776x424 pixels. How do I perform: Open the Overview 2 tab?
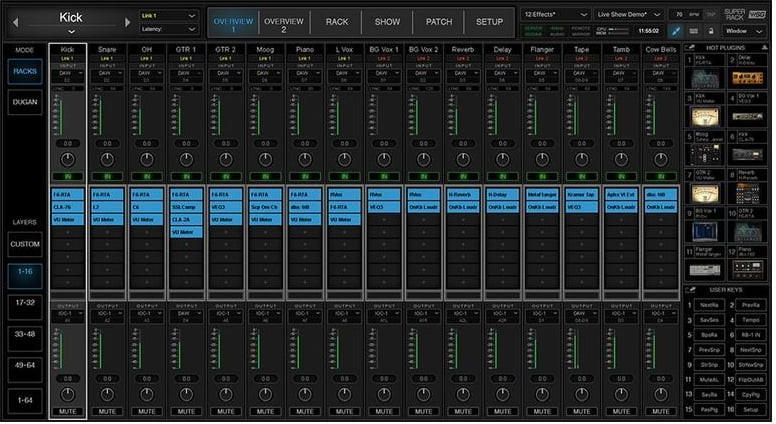coord(283,21)
